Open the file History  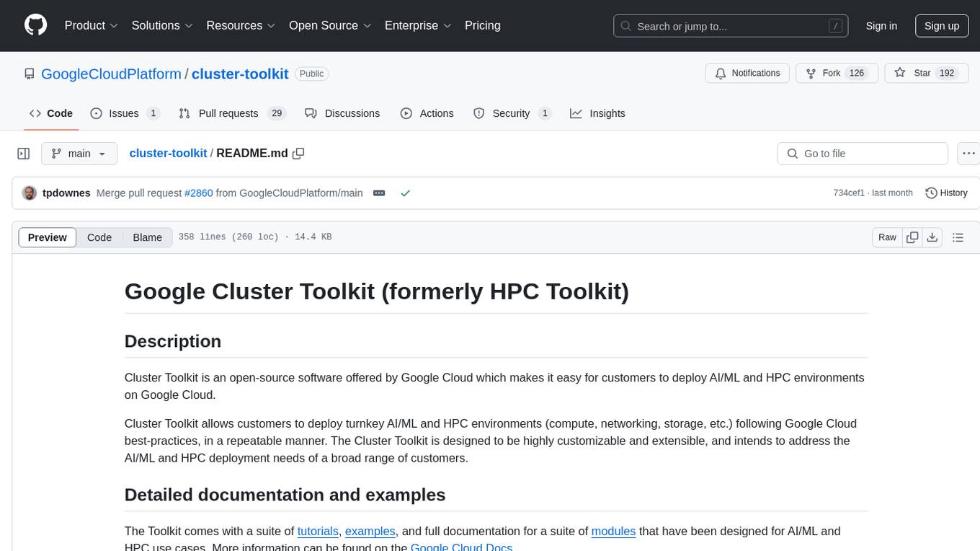[947, 193]
